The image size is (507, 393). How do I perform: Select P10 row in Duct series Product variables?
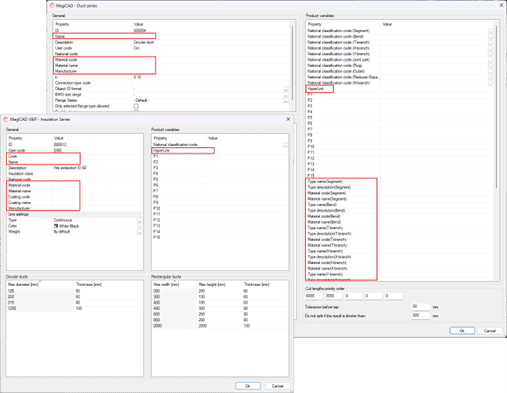(x=400, y=147)
